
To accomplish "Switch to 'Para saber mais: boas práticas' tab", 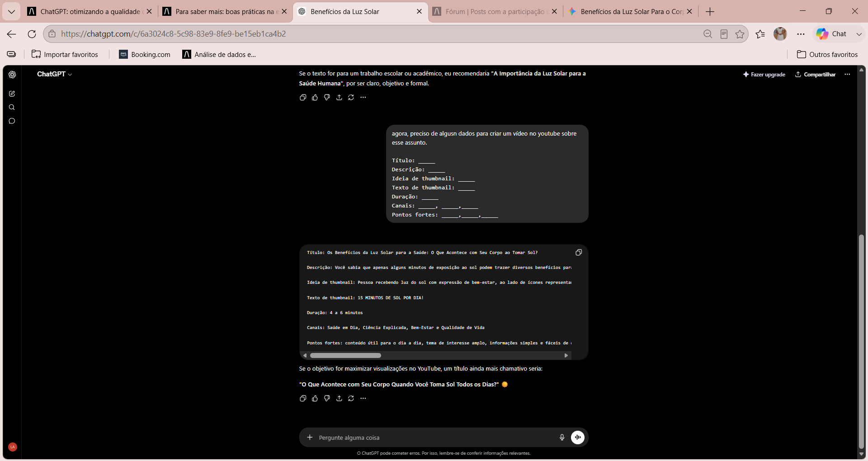I will pos(226,12).
